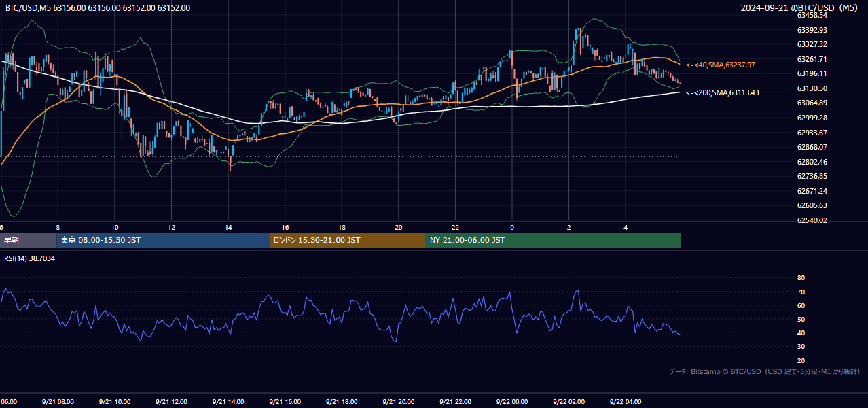This screenshot has width=868, height=408.
Task: Click hour tick 20 under price chart
Action: pyautogui.click(x=399, y=227)
